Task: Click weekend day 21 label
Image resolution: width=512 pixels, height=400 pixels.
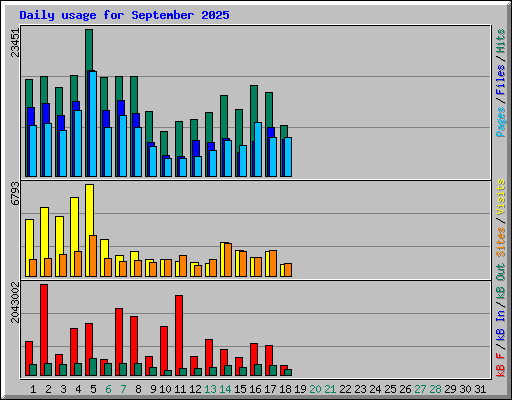Action: pyautogui.click(x=330, y=389)
